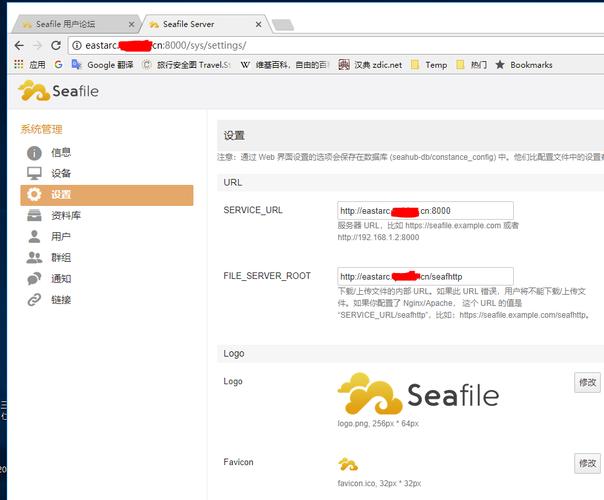Open a new browser tab
The width and height of the screenshot is (604, 500).
point(283,25)
